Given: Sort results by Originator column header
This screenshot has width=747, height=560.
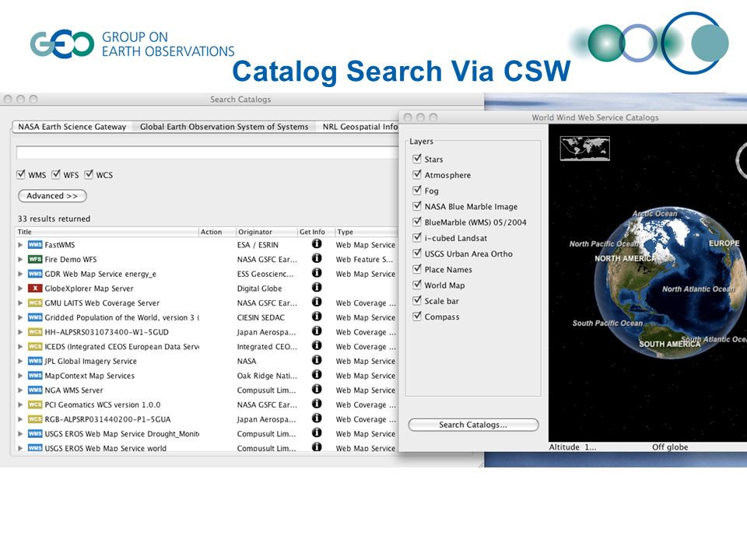Looking at the screenshot, I should 266,232.
